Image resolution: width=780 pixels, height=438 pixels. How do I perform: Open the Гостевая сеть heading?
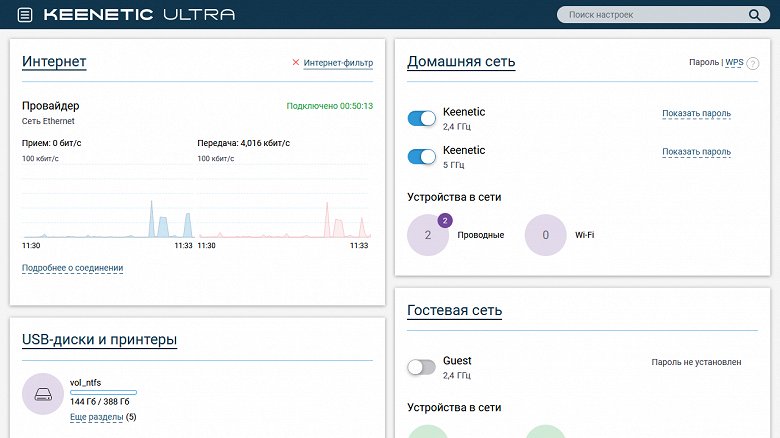pos(455,310)
